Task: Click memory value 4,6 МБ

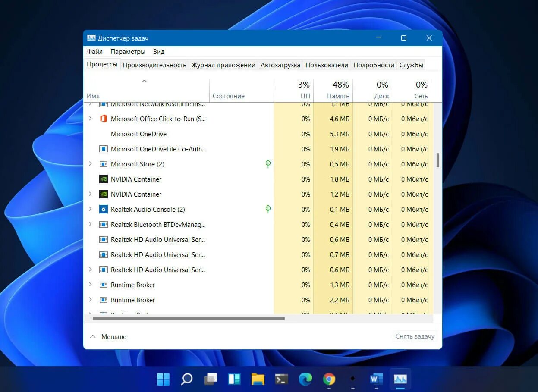Action: [340, 119]
